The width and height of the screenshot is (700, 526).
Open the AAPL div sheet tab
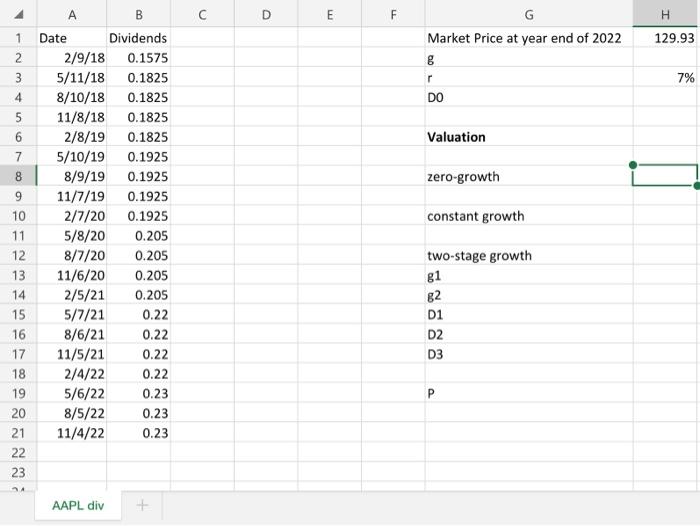tap(78, 505)
